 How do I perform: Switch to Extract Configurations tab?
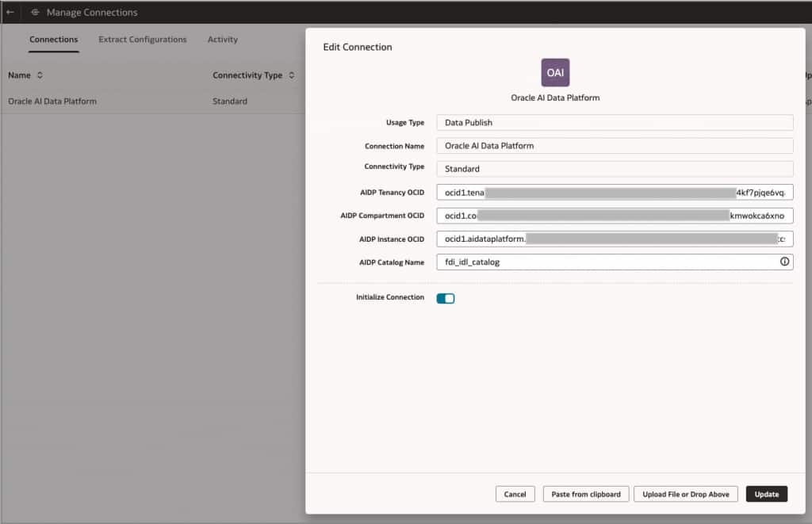[x=143, y=40]
